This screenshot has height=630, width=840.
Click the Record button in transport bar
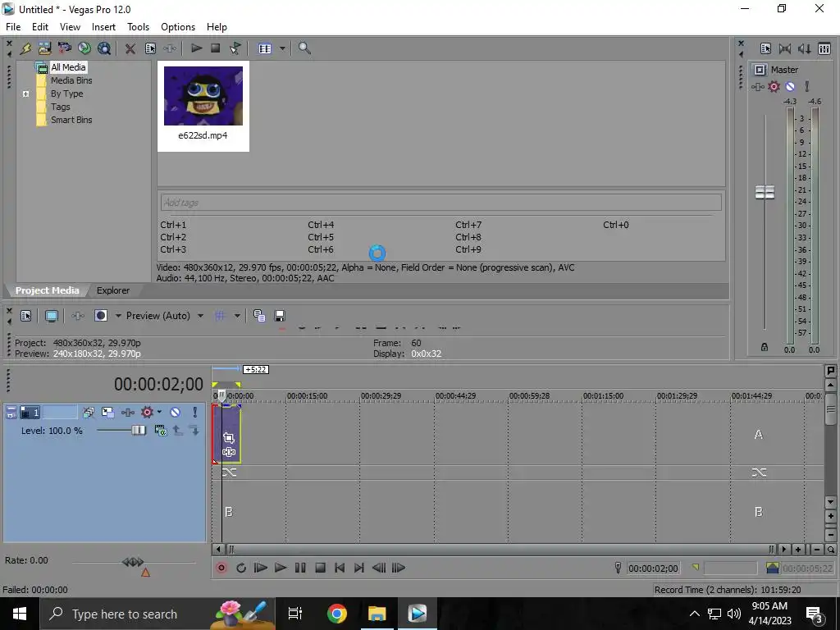point(221,568)
